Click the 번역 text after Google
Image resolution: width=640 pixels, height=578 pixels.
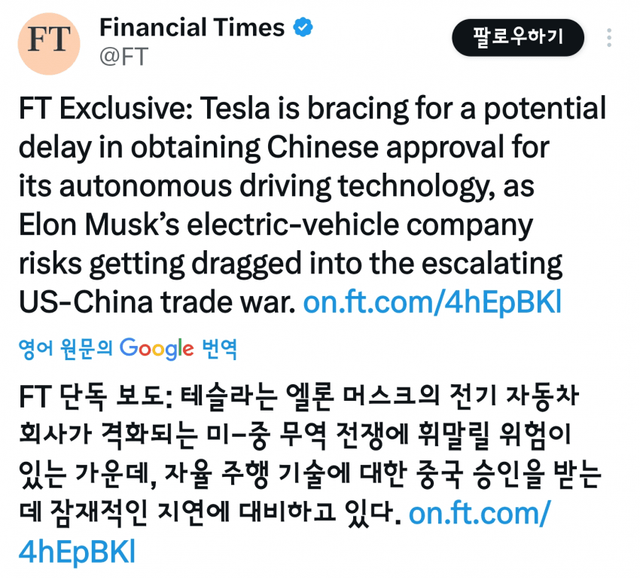coord(219,349)
